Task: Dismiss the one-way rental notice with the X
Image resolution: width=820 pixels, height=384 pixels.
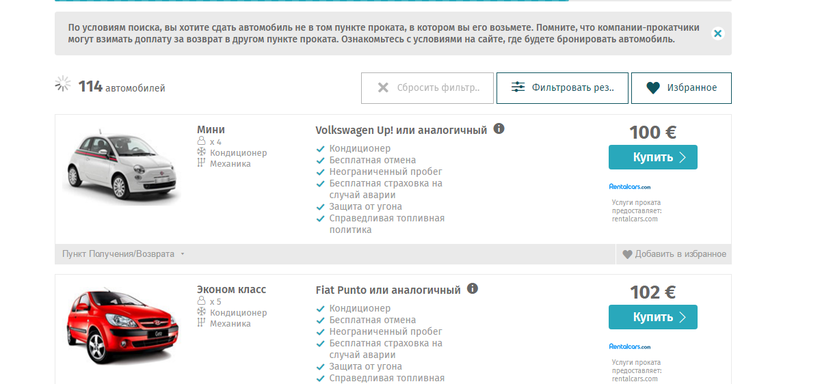Action: [x=718, y=33]
